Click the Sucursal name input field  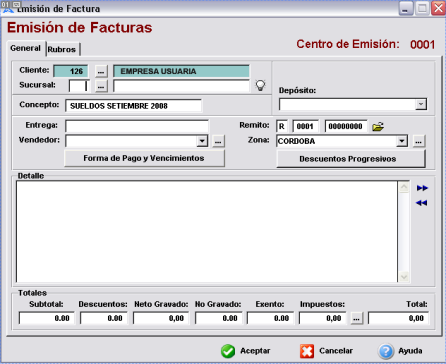(181, 86)
